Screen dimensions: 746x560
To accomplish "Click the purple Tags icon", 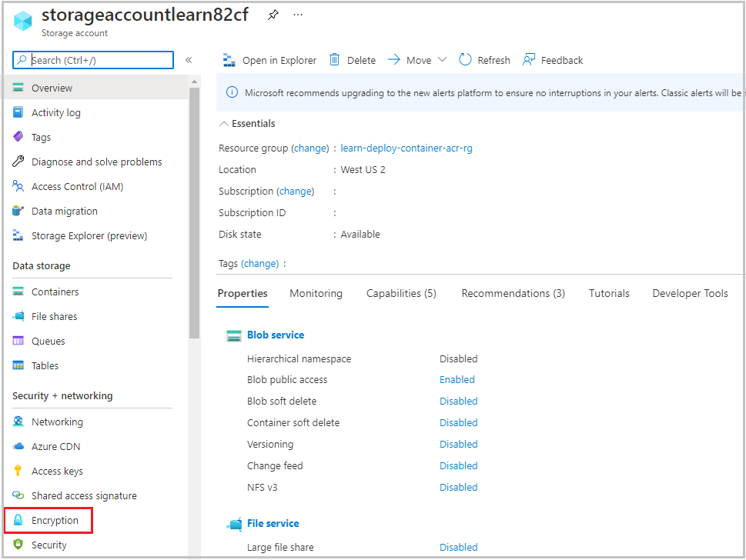I will (18, 137).
